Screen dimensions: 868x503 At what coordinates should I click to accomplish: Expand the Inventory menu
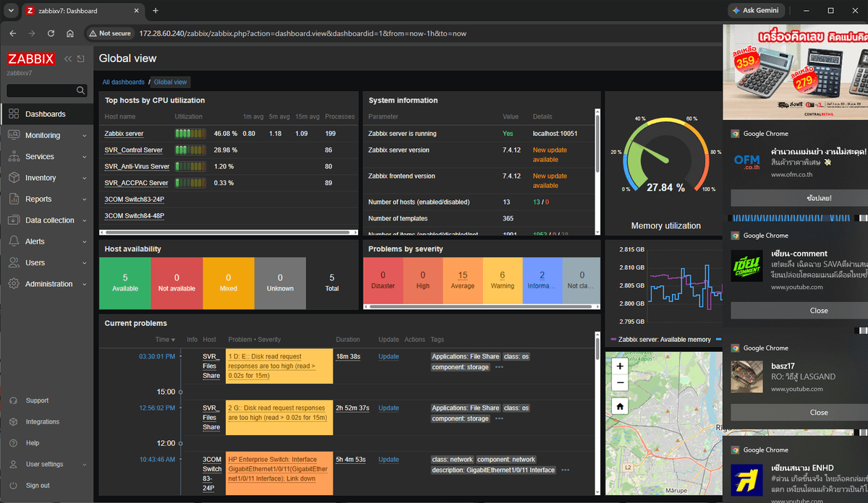tap(46, 178)
